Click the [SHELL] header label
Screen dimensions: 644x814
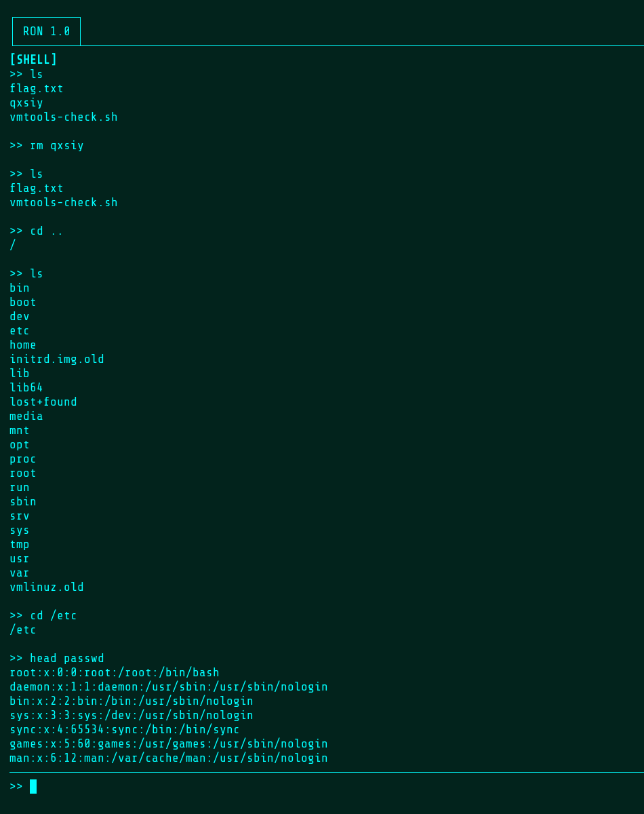point(33,60)
